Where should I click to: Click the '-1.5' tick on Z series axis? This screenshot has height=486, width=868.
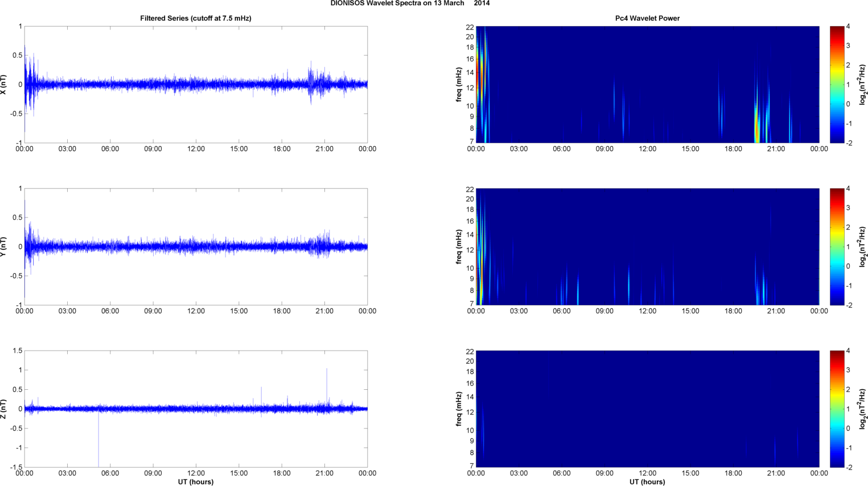pos(15,467)
